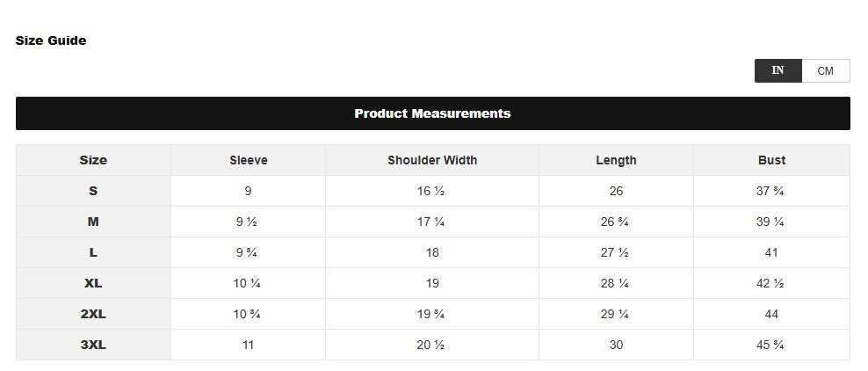This screenshot has height=371, width=868.
Task: Click the 3XL bust value 45 ¾
Action: 770,345
